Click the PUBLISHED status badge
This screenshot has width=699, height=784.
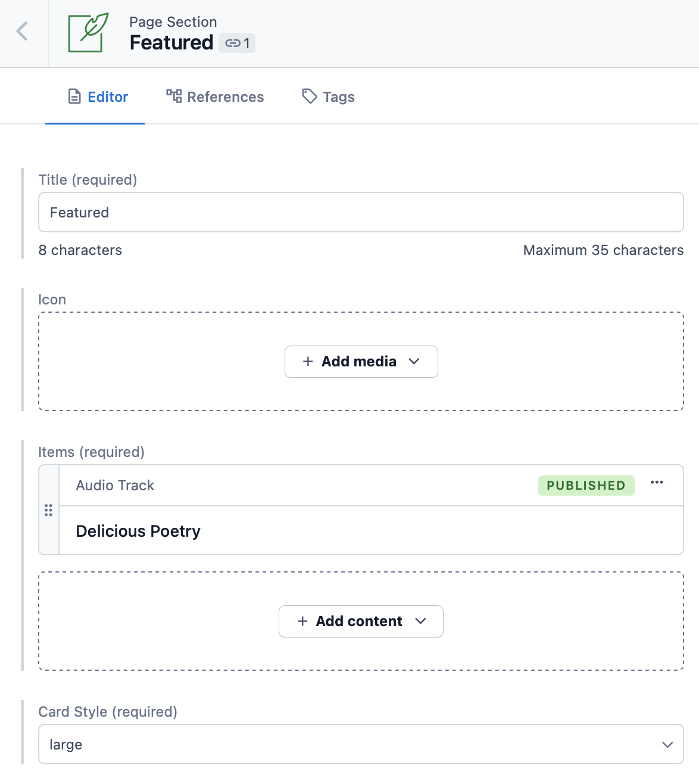tap(586, 486)
